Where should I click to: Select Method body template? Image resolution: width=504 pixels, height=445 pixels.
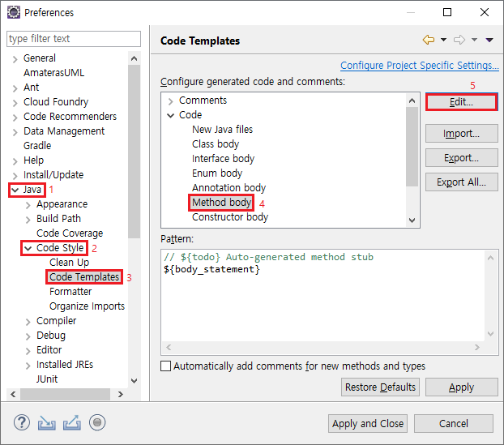pos(221,203)
